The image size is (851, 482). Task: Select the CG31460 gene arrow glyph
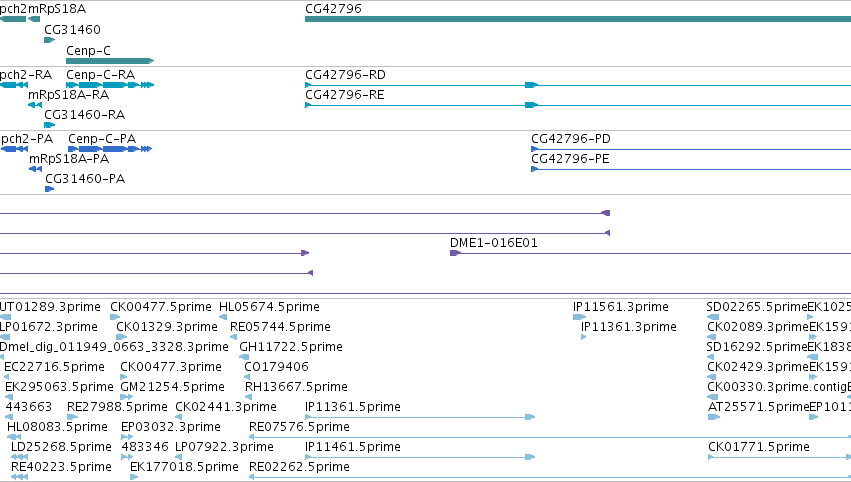click(x=49, y=40)
